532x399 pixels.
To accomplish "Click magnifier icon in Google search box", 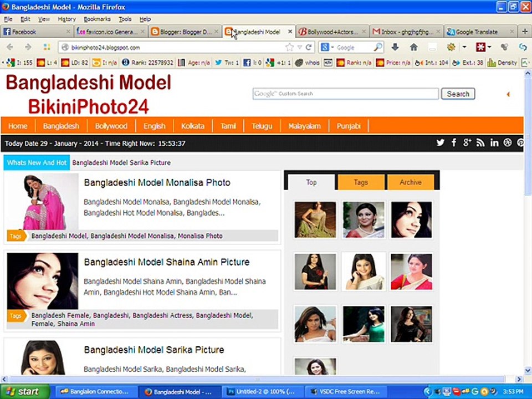I will [x=377, y=47].
